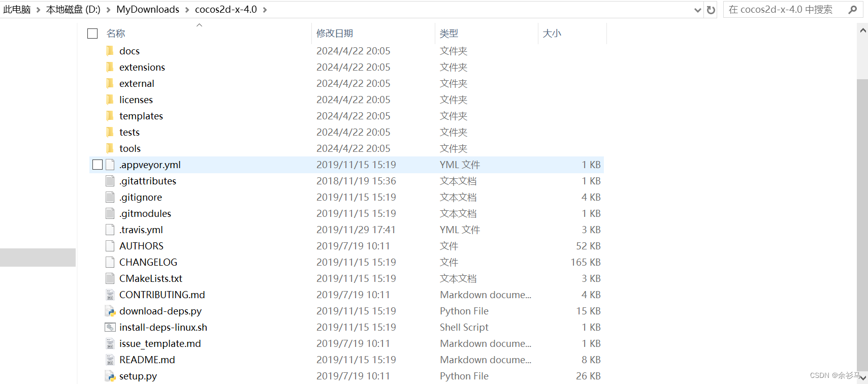Click the tools folder icon
868x384 pixels.
pos(110,148)
